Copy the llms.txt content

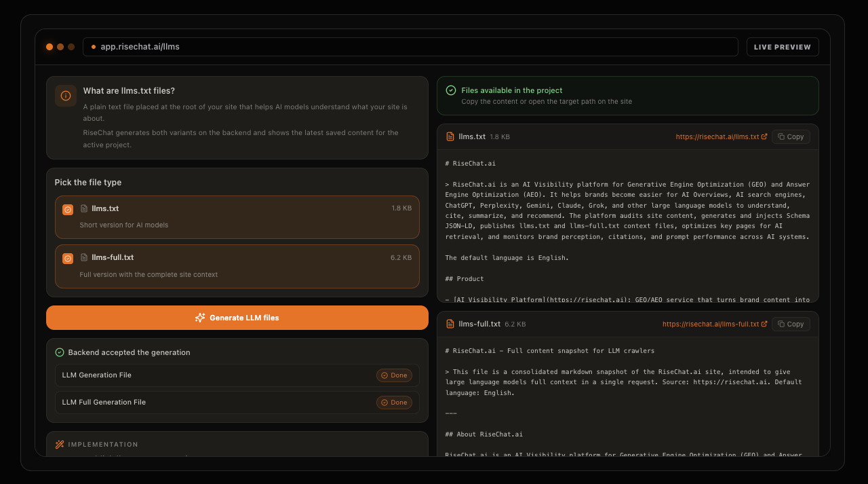[791, 136]
